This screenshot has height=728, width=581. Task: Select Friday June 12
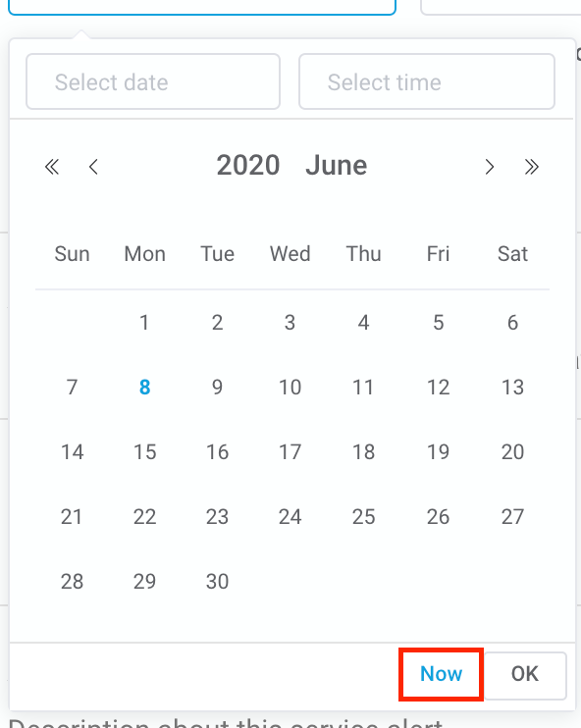point(438,388)
